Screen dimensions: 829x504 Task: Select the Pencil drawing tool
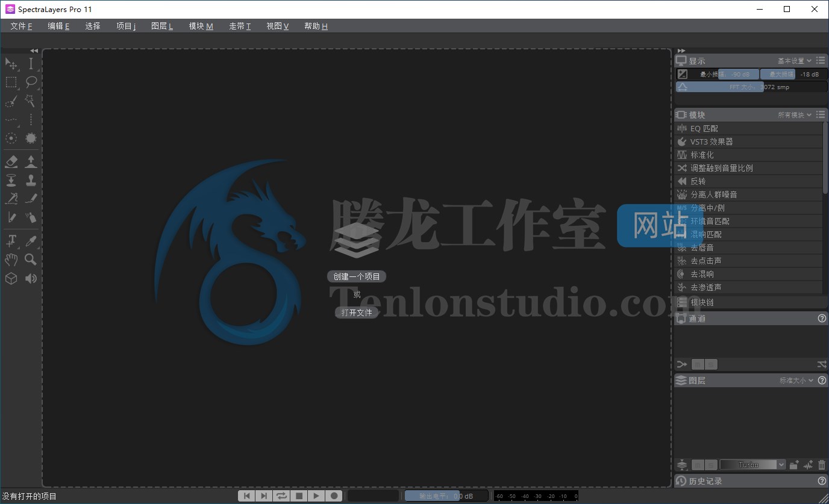click(x=11, y=217)
